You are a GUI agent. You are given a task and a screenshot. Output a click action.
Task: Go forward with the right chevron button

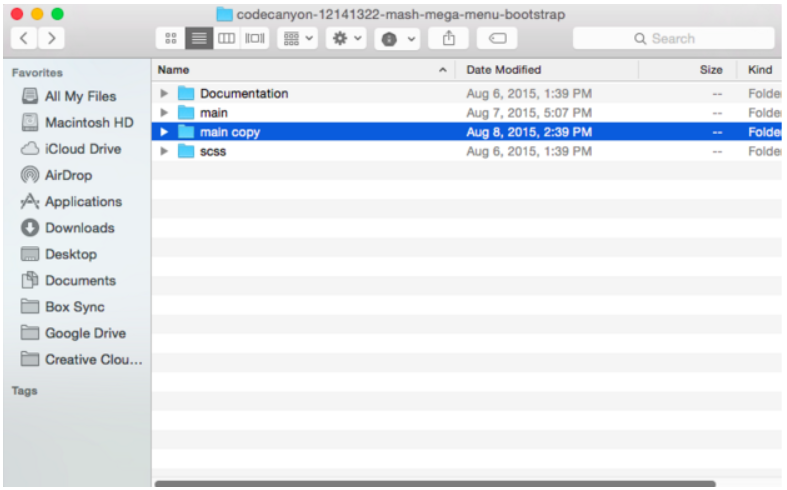[51, 38]
